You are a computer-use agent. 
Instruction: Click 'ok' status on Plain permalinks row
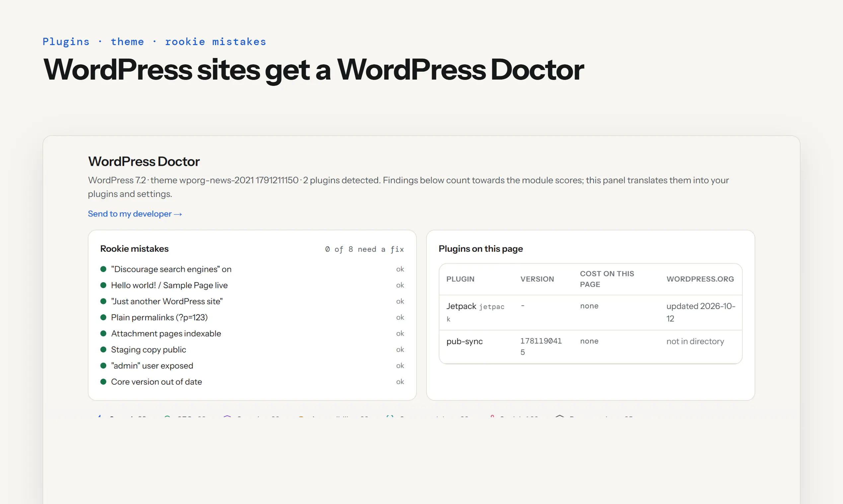[x=400, y=317]
